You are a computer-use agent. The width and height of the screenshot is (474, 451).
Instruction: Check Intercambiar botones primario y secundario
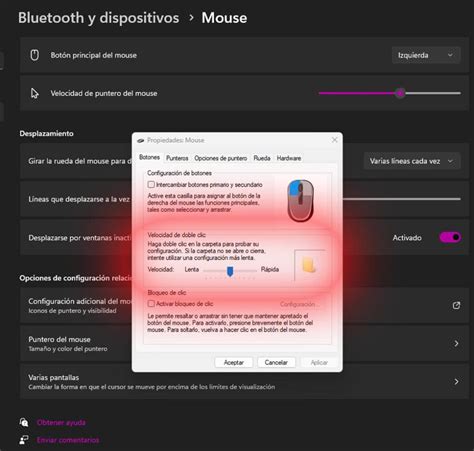click(x=151, y=184)
